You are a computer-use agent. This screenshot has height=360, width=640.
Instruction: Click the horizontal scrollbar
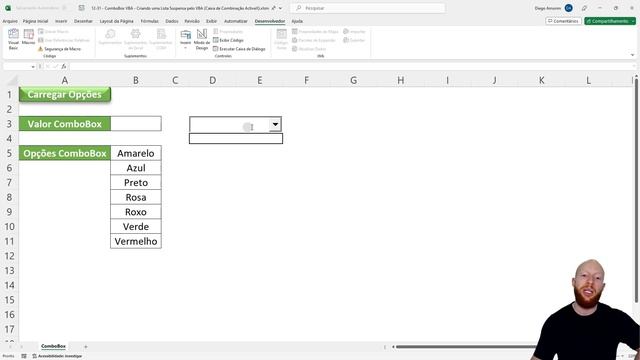point(465,347)
